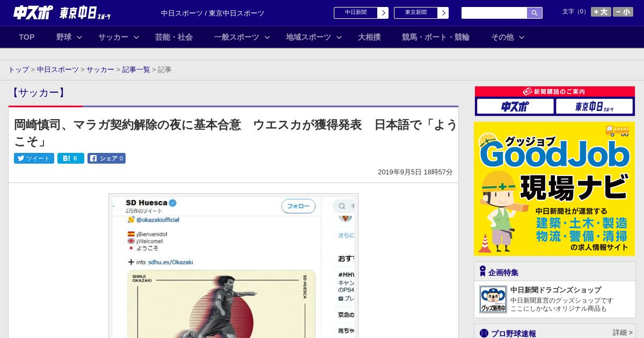Open the Dragons shop グッズ販売中 thumbnail
644x338 pixels.
point(493,299)
